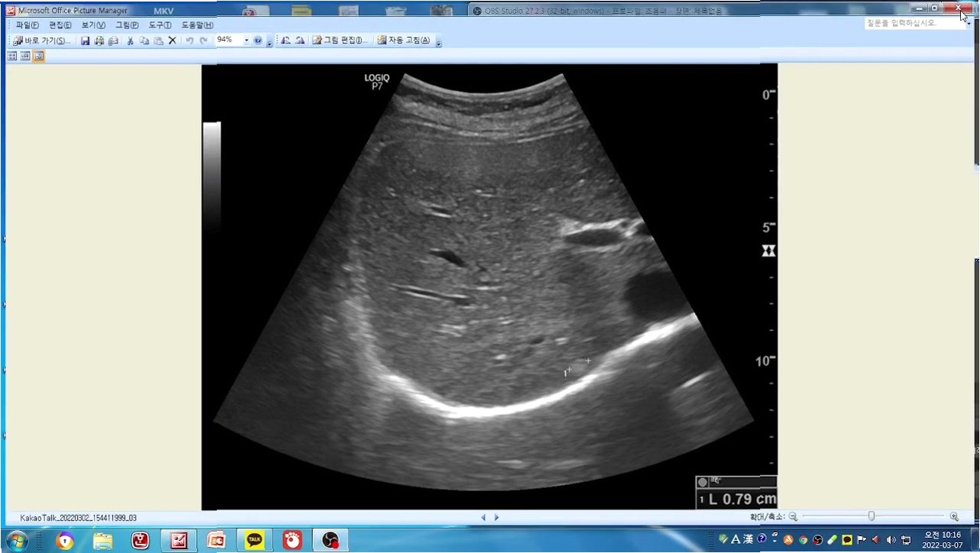The width and height of the screenshot is (980, 553).
Task: Open the 파일(F) menu
Action: pyautogui.click(x=27, y=25)
